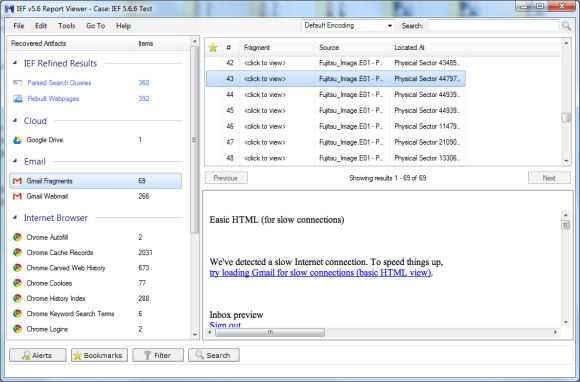Select result row number 47
Viewport: 580px width, 382px height.
335,142
